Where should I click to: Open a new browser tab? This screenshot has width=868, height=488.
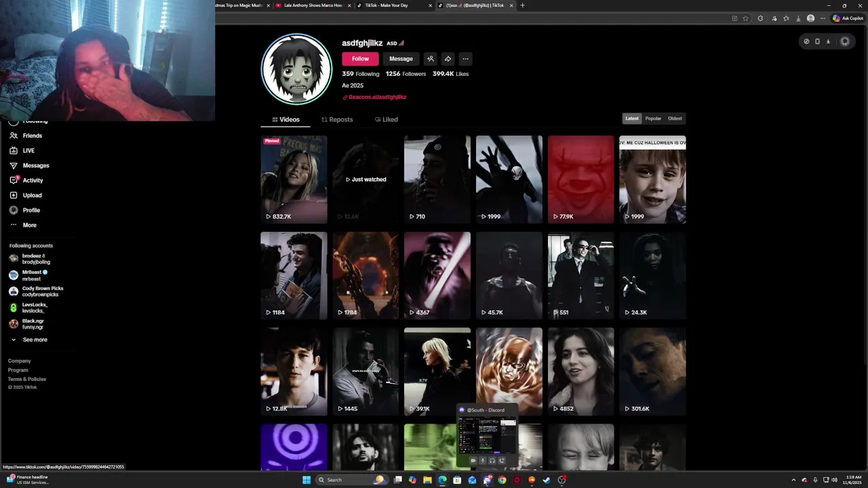522,5
